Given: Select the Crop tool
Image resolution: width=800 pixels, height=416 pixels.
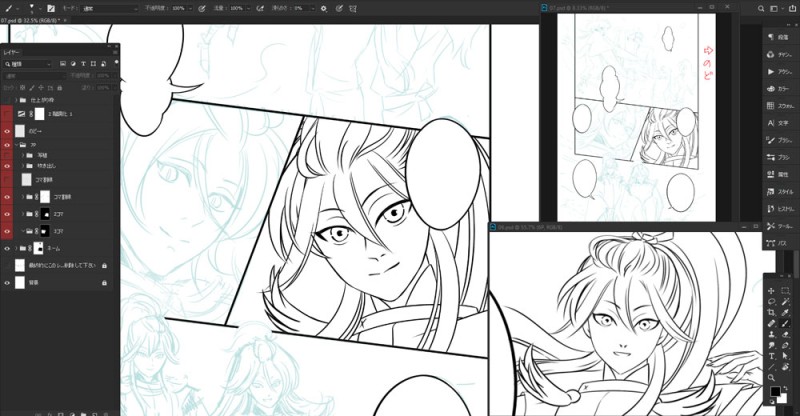Looking at the screenshot, I should pos(771,312).
